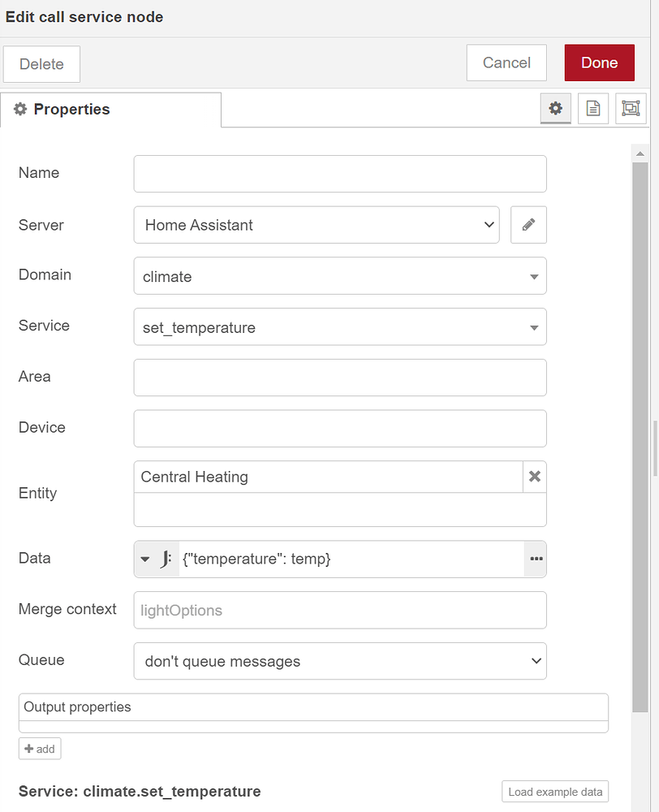The height and width of the screenshot is (812, 659).
Task: Open the Server dropdown for Home Assistant
Action: pos(489,225)
